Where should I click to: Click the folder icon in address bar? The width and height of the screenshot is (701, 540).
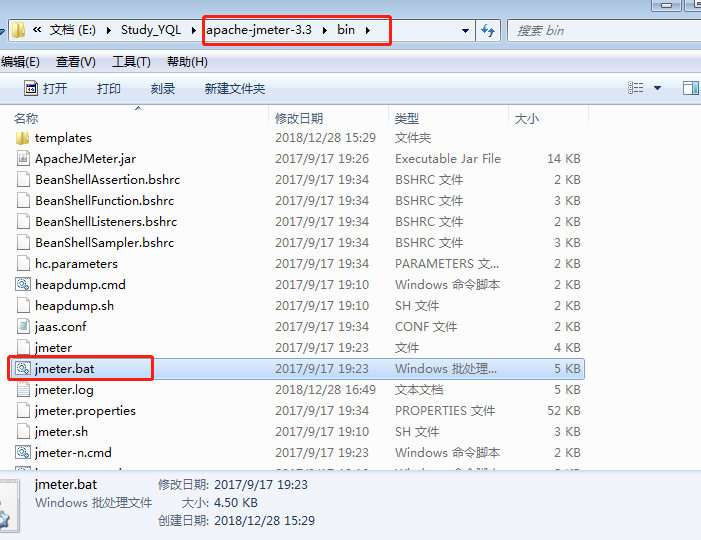click(18, 30)
